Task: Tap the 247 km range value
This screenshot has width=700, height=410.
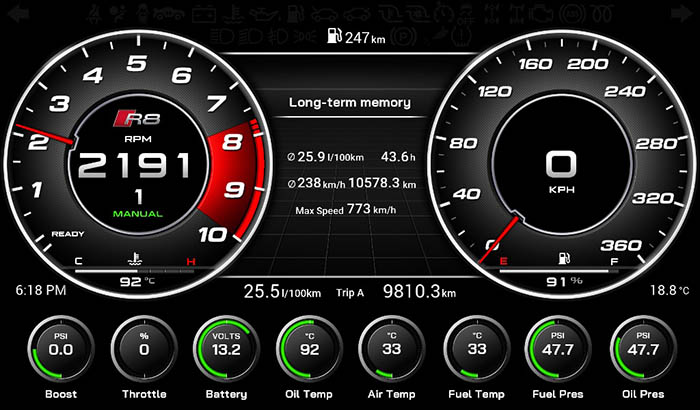Action: click(x=365, y=38)
